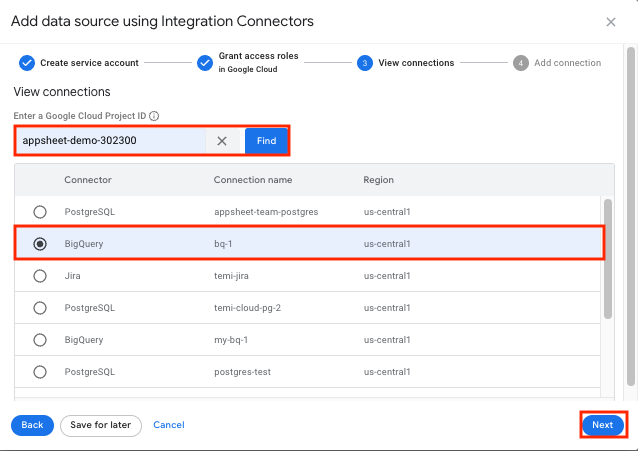Click the step 4 Add connection badge
This screenshot has height=451, width=638.
[x=521, y=63]
